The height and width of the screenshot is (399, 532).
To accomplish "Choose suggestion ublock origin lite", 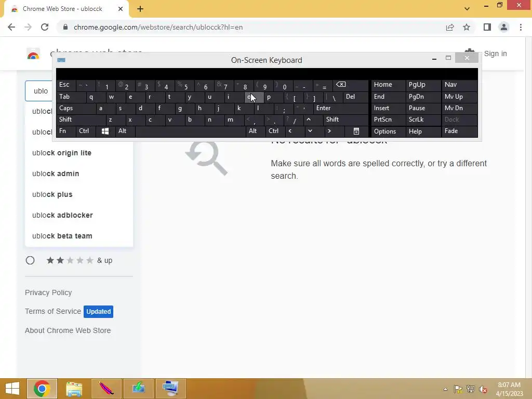I will pos(62,153).
